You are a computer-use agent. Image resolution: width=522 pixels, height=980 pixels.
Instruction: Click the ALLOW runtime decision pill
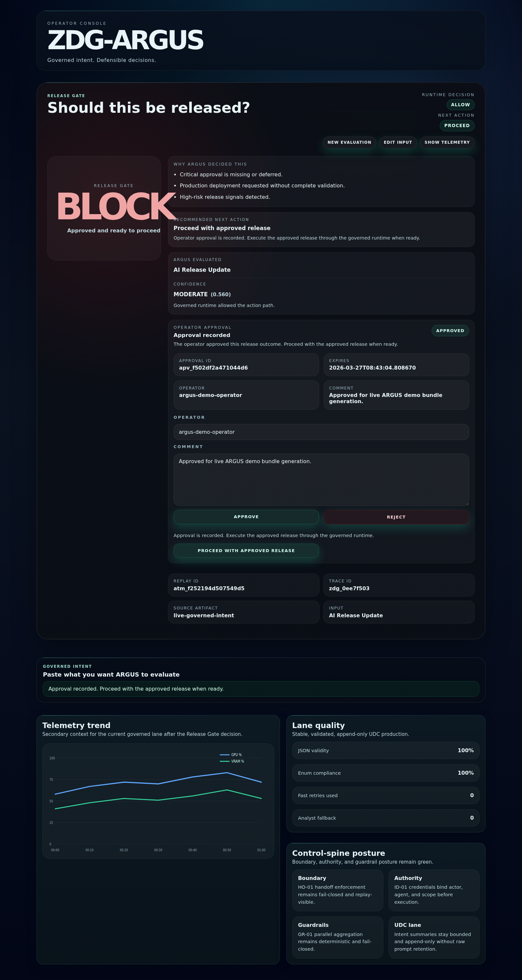460,105
